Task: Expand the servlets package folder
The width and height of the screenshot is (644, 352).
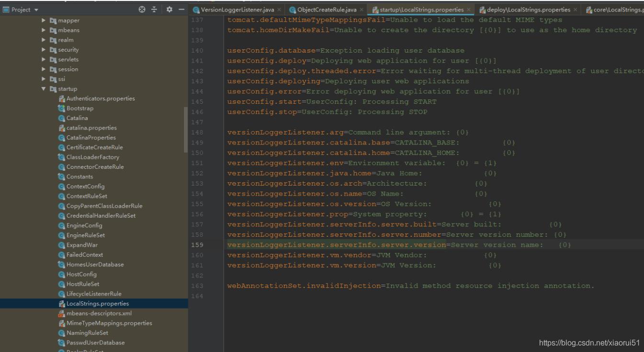Action: coord(45,59)
